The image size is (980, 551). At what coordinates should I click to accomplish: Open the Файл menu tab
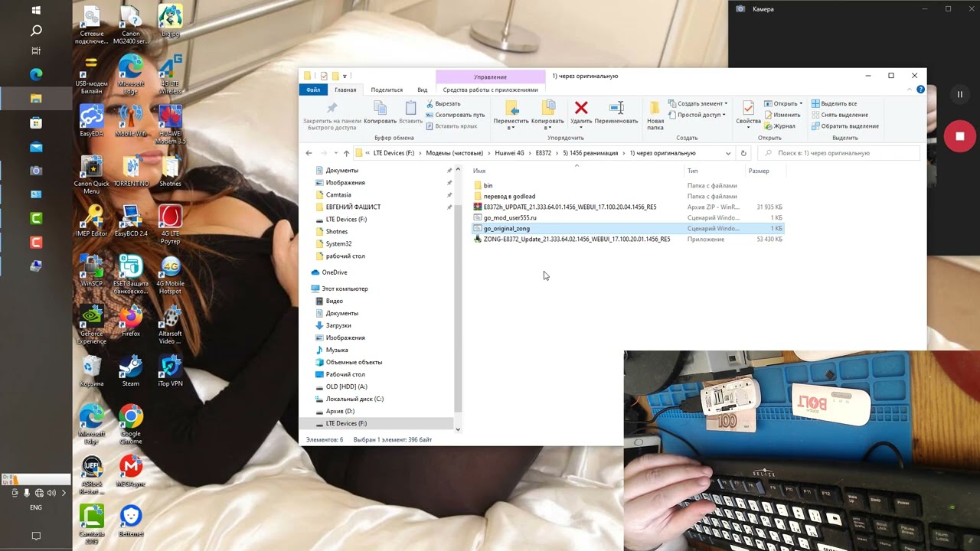click(313, 90)
